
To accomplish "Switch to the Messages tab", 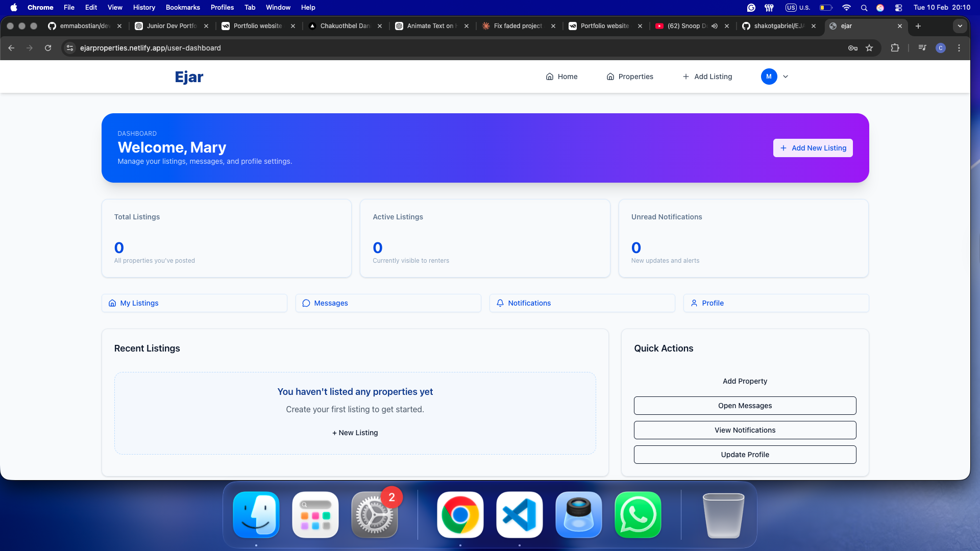I will tap(388, 303).
